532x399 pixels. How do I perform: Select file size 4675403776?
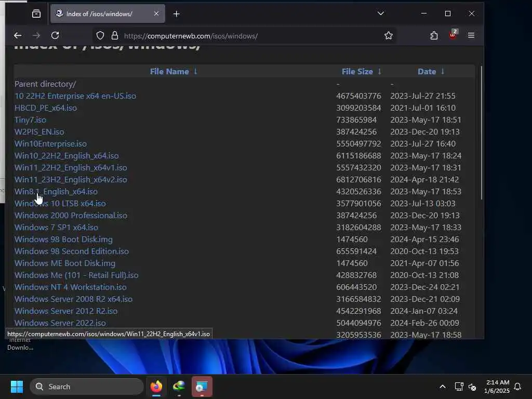click(358, 96)
